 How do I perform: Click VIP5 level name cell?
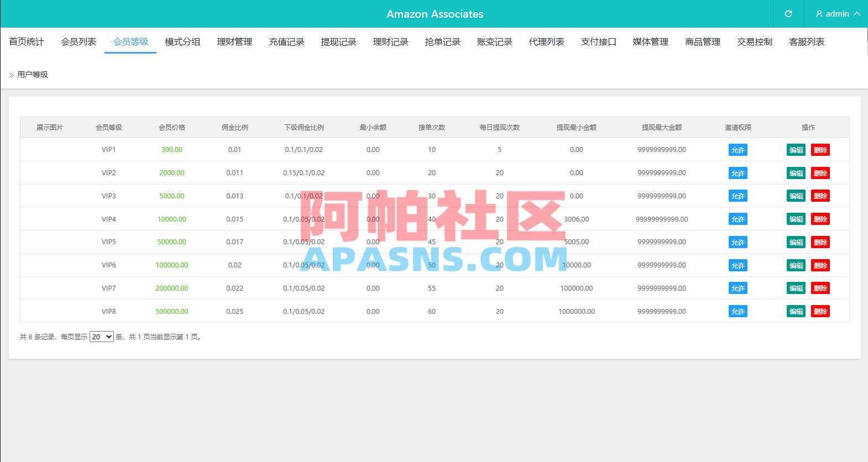(109, 242)
